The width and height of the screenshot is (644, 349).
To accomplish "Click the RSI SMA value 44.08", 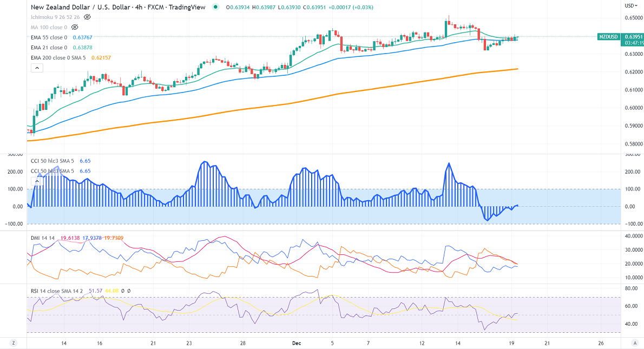I will pos(111,291).
